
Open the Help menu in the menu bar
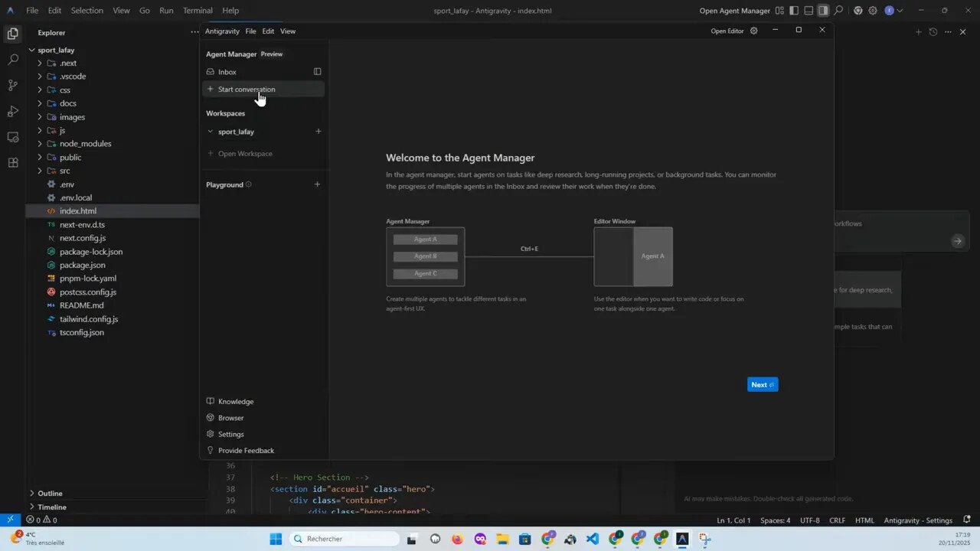230,10
